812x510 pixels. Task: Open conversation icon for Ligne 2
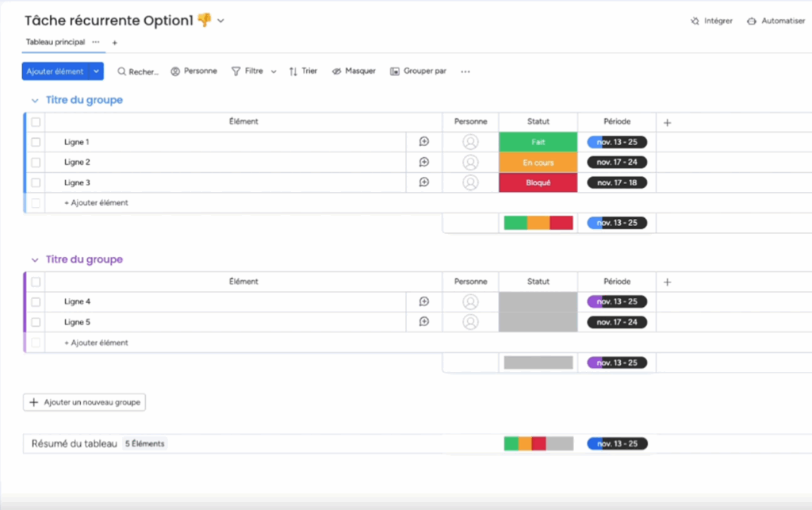pos(424,162)
